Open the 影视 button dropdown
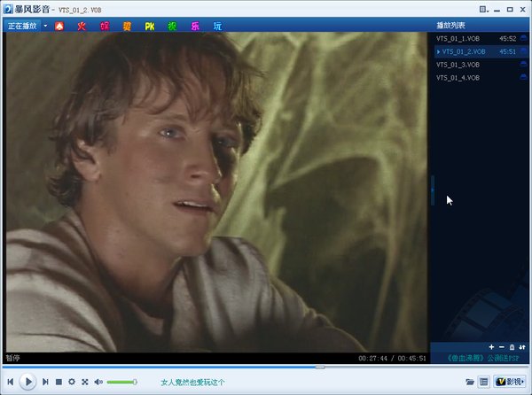 pos(509,382)
